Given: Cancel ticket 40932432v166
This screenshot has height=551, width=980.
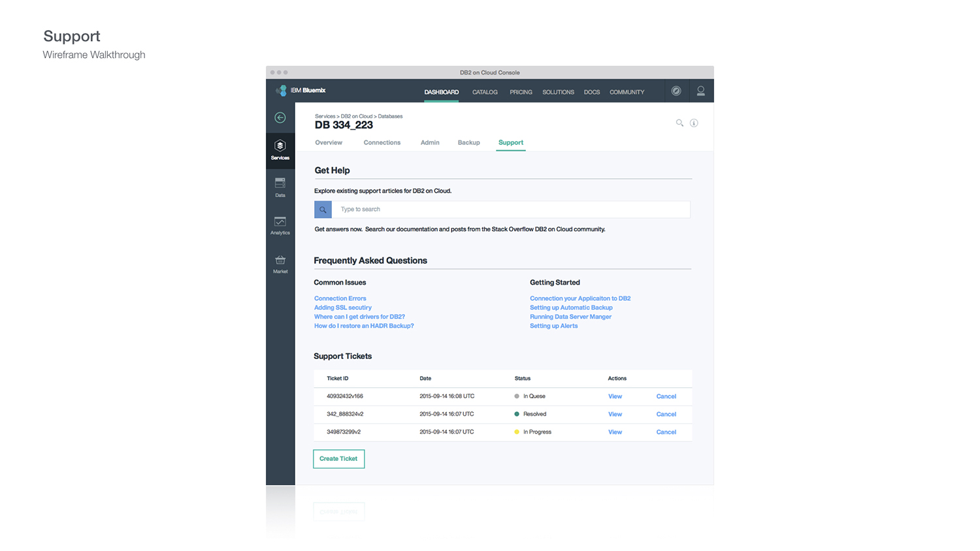Looking at the screenshot, I should pyautogui.click(x=666, y=396).
